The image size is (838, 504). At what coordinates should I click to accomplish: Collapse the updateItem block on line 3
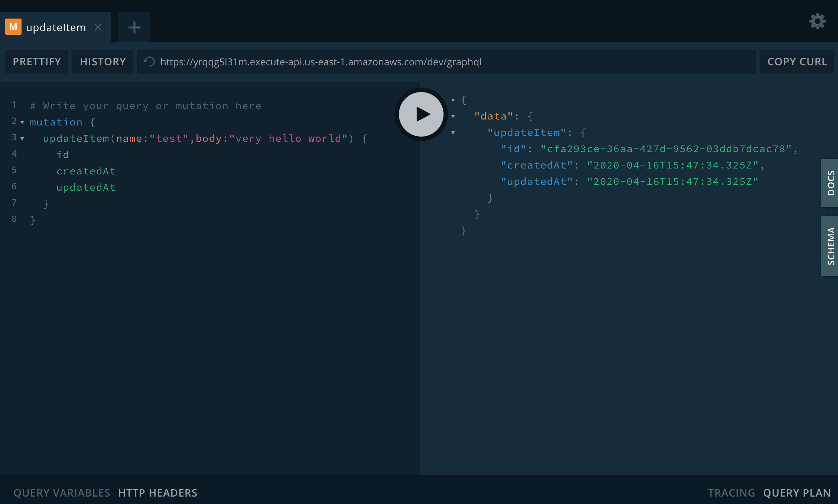[22, 139]
